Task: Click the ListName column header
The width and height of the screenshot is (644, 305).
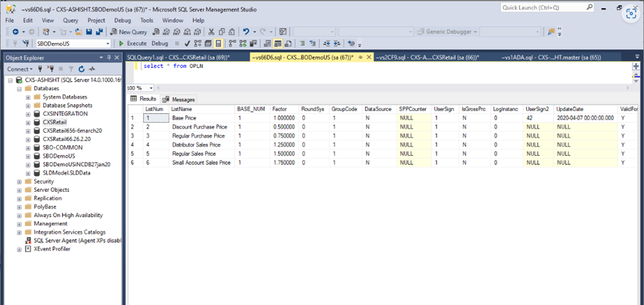Action: [x=201, y=109]
